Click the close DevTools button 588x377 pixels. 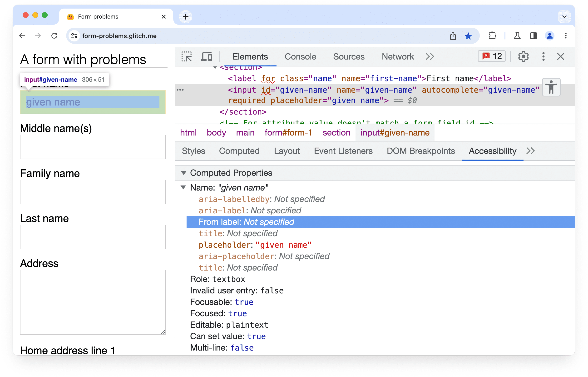561,57
